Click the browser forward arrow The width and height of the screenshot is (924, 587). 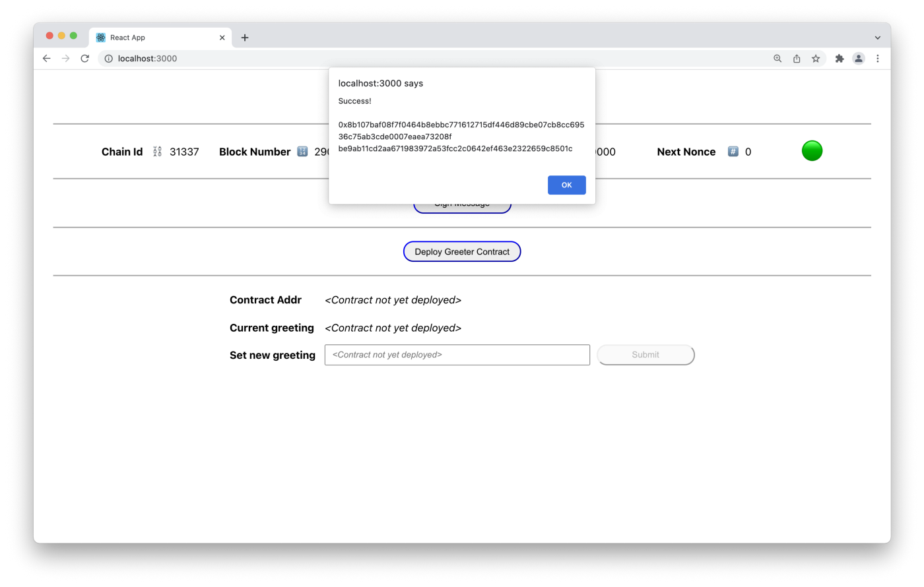[x=65, y=58]
